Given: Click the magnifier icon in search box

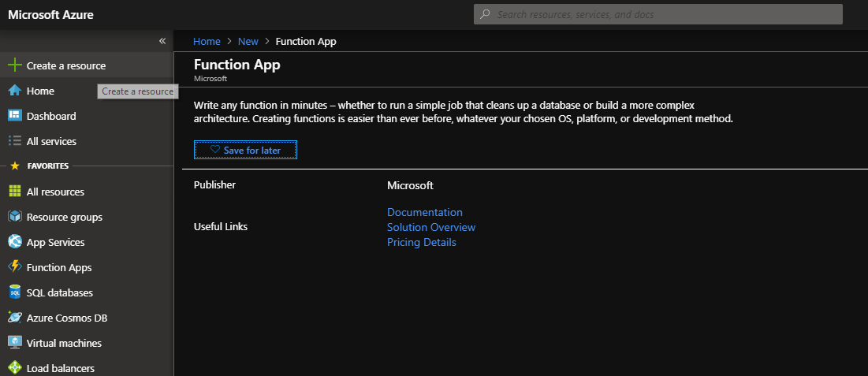Looking at the screenshot, I should pyautogui.click(x=485, y=14).
